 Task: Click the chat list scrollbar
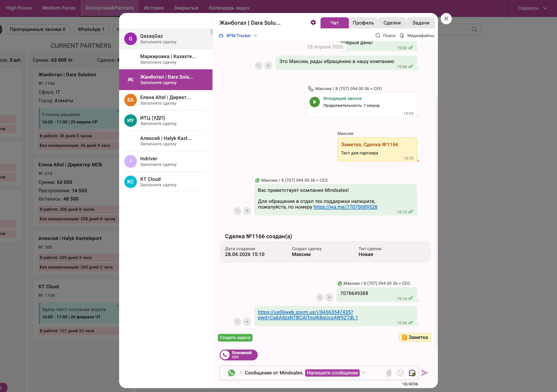click(211, 32)
